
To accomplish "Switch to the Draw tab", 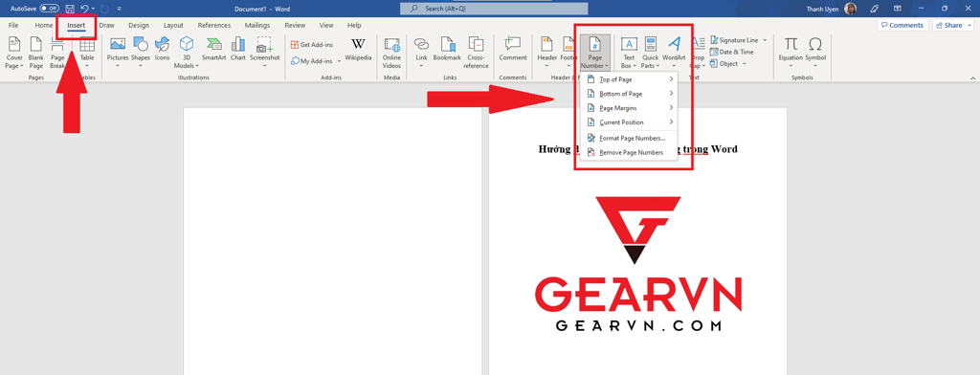I will point(107,25).
